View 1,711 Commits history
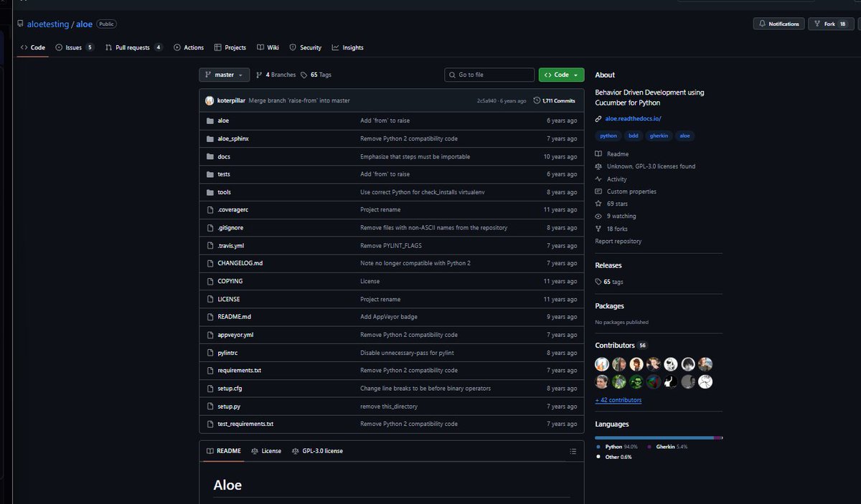This screenshot has height=504, width=861. pyautogui.click(x=554, y=101)
